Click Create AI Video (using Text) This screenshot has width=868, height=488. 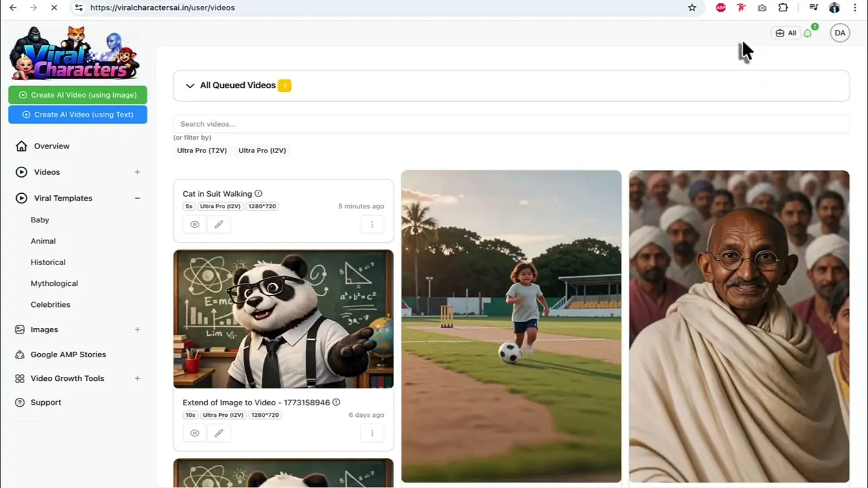click(77, 115)
